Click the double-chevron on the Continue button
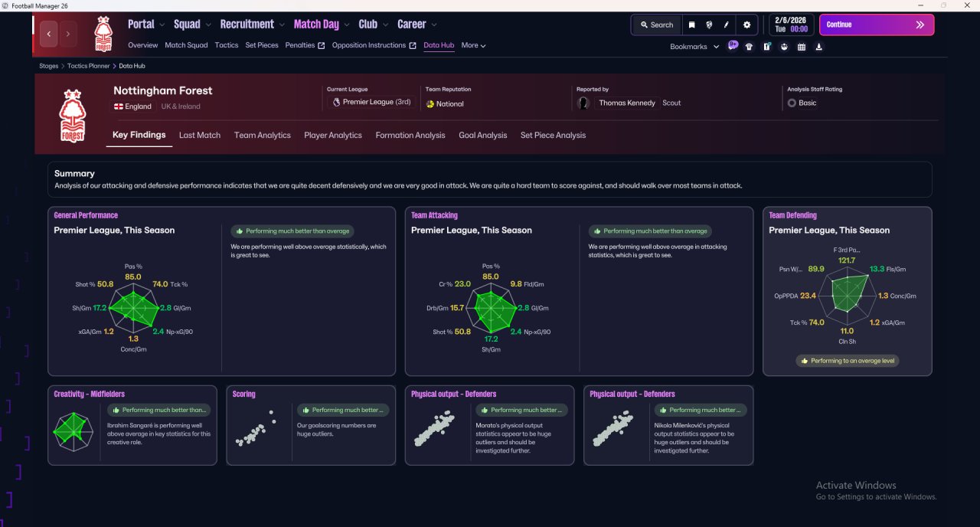980x527 pixels. coord(920,25)
